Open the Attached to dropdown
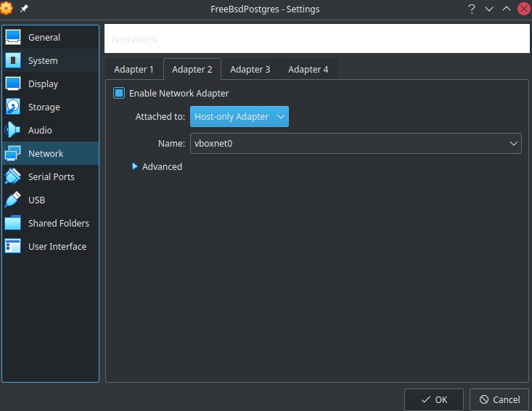The width and height of the screenshot is (532, 411). [240, 116]
